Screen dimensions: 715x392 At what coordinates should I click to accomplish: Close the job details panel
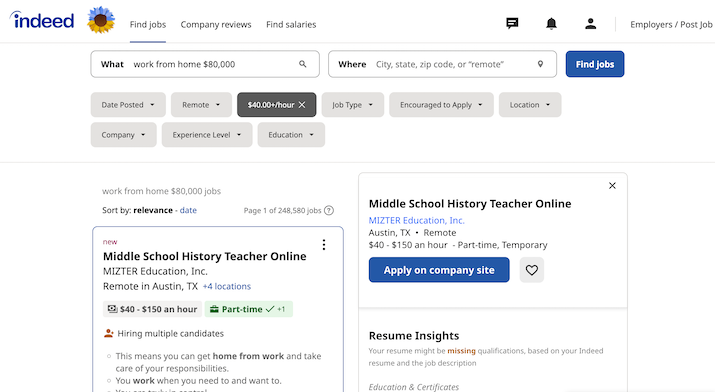612,186
